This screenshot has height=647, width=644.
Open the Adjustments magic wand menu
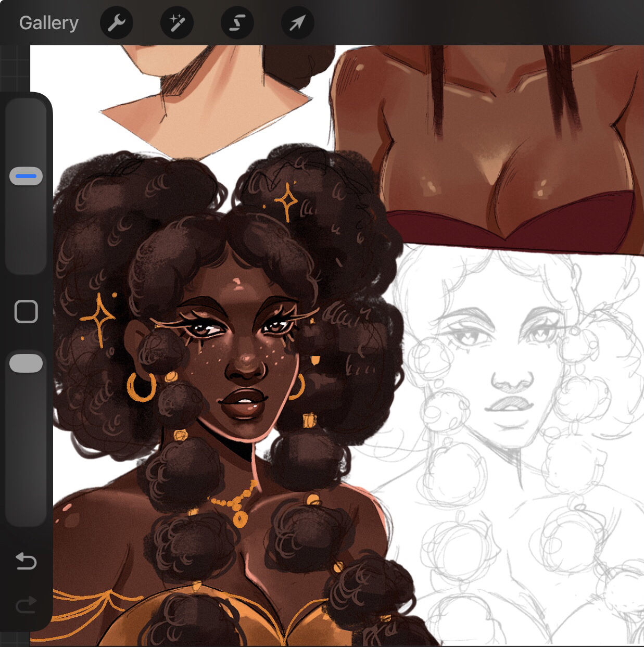tap(176, 23)
